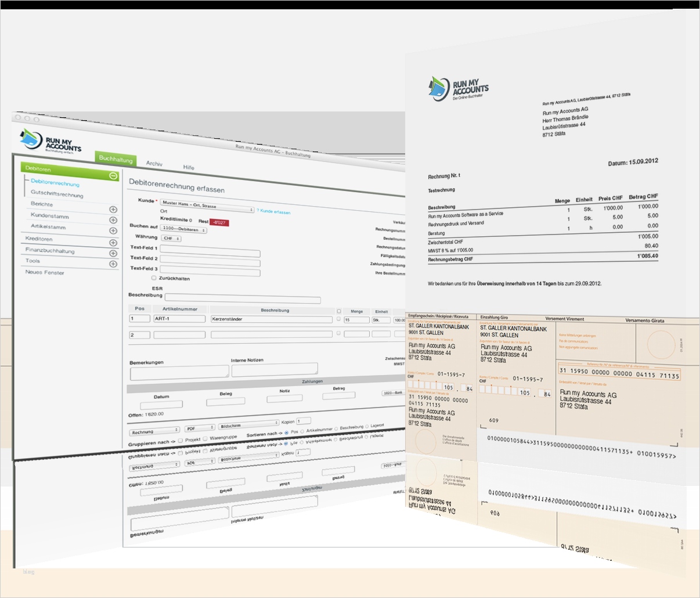Click the Menge field showing 15
This screenshot has height=598, width=700.
[357, 320]
